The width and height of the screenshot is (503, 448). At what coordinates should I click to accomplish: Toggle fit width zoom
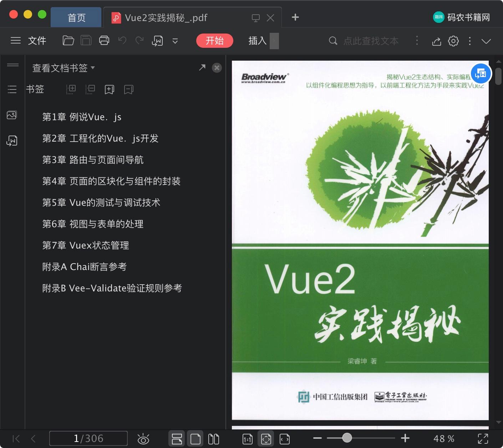coord(285,439)
